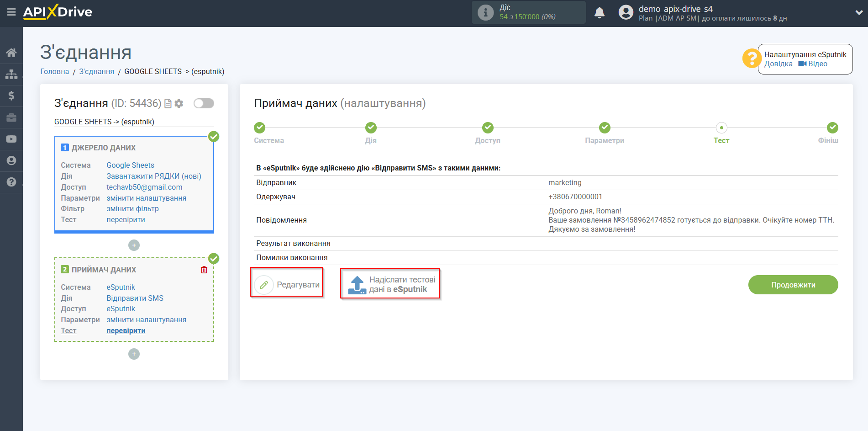Toggle the connection on/off switch
The width and height of the screenshot is (868, 431).
pos(204,103)
